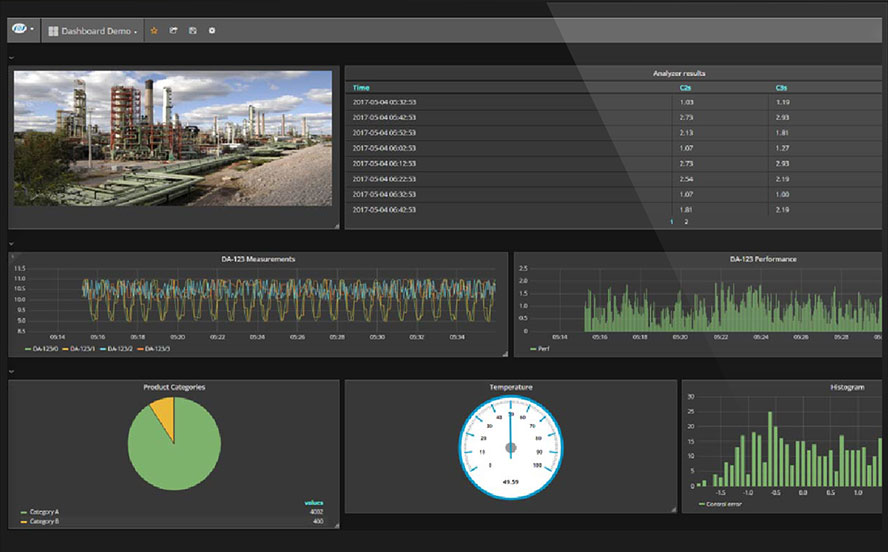Open dashboard settings gear icon
This screenshot has height=552, width=888.
[x=212, y=31]
